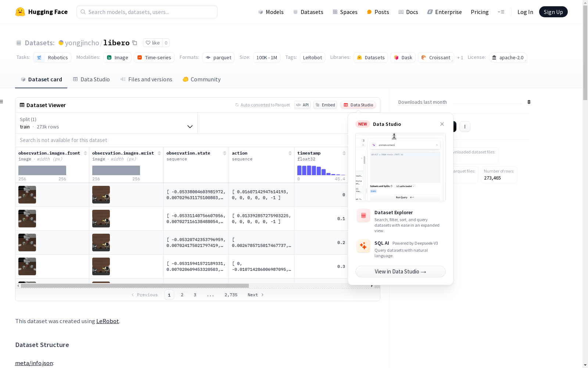The height and width of the screenshot is (368, 588).
Task: Click the Next page button
Action: coord(255,295)
